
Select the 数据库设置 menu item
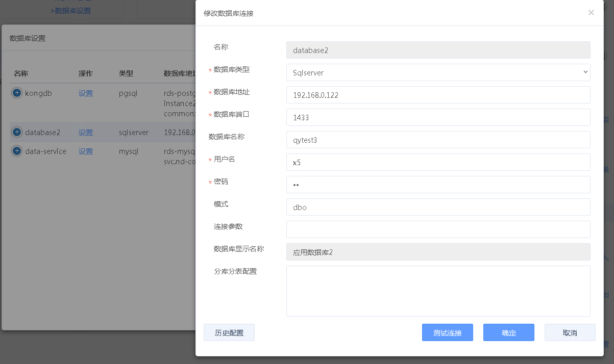[x=72, y=10]
